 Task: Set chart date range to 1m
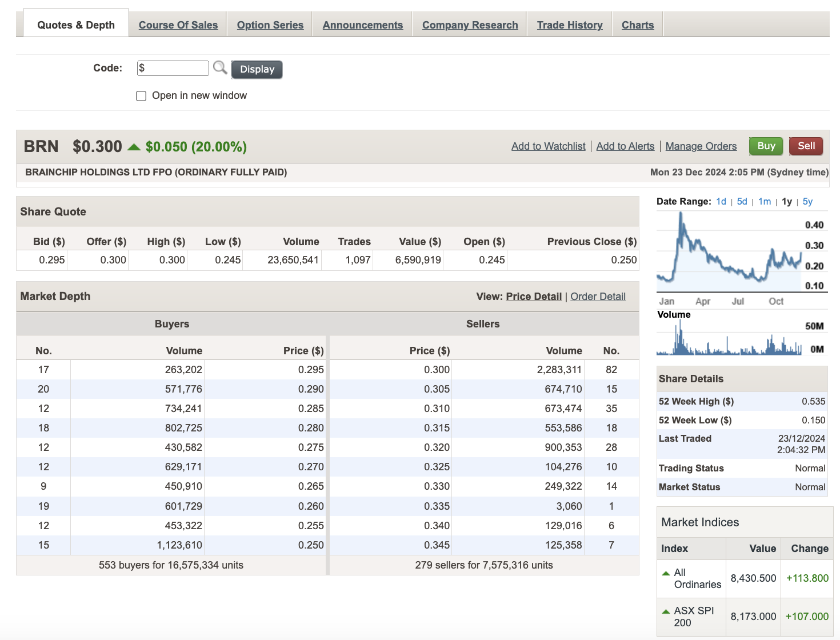coord(765,202)
